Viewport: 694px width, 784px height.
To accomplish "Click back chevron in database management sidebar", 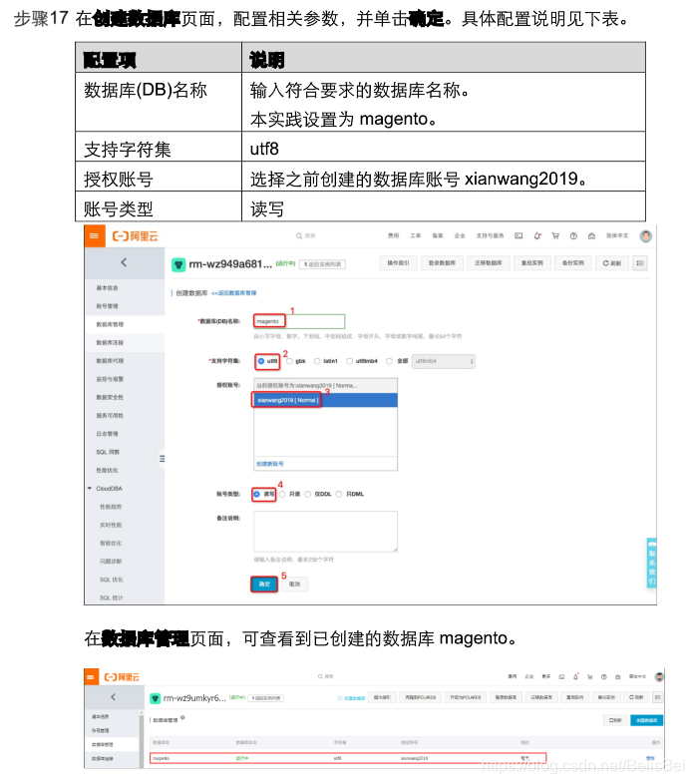I will coord(114,697).
